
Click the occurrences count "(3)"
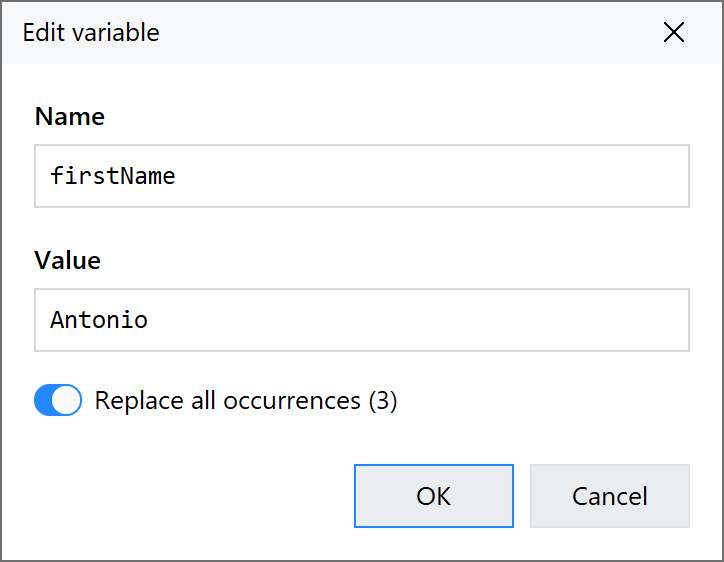[x=383, y=401]
